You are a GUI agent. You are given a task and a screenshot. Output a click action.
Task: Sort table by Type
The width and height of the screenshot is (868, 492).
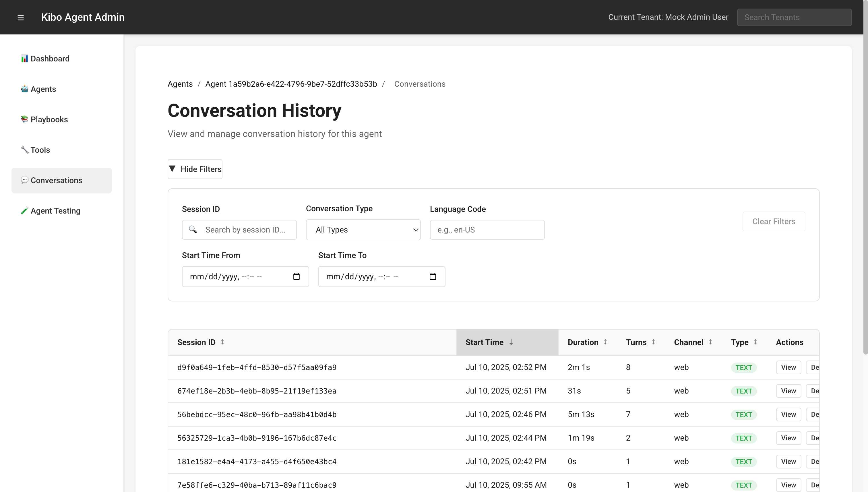click(x=744, y=342)
